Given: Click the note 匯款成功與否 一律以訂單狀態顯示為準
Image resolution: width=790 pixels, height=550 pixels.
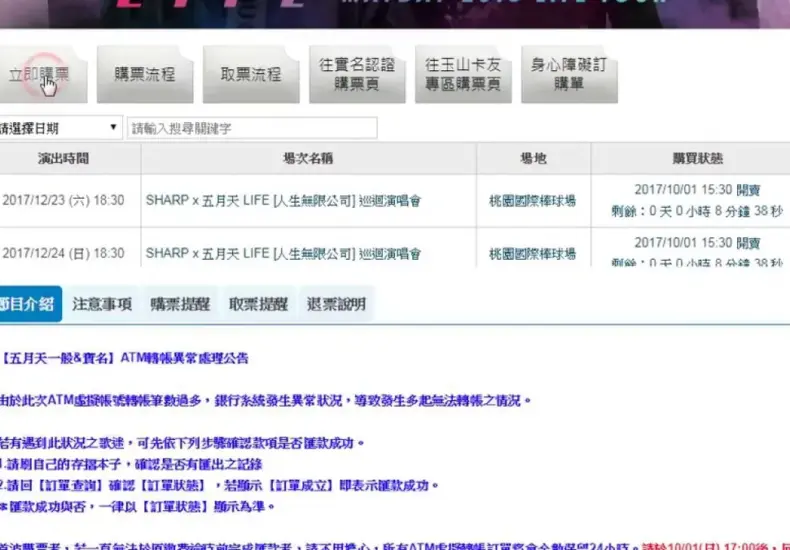Looking at the screenshot, I should click(x=137, y=506).
